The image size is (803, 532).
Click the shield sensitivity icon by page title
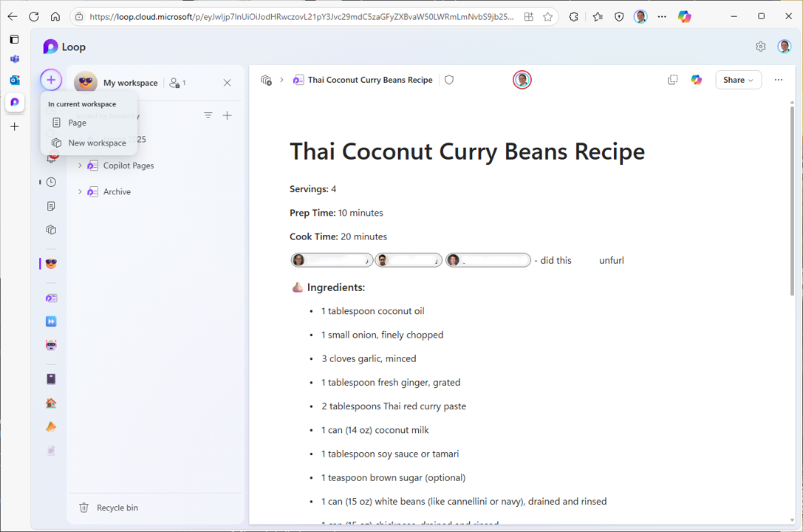pos(449,80)
